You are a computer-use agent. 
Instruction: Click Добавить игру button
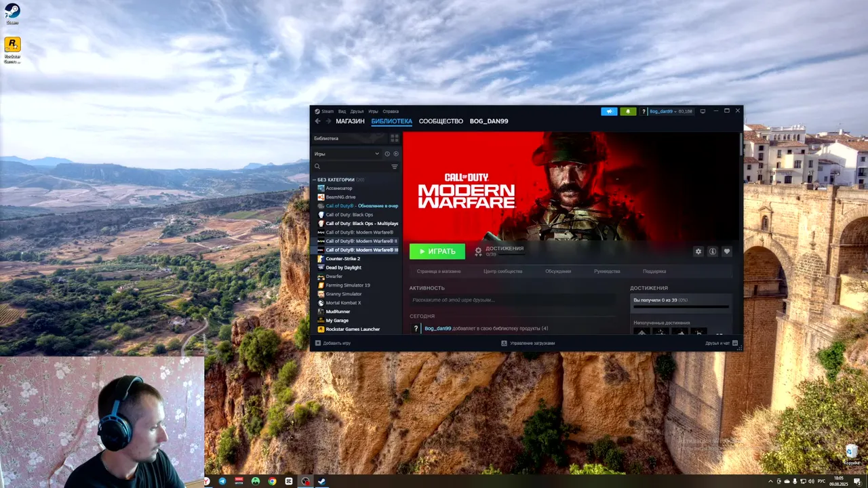(x=333, y=343)
